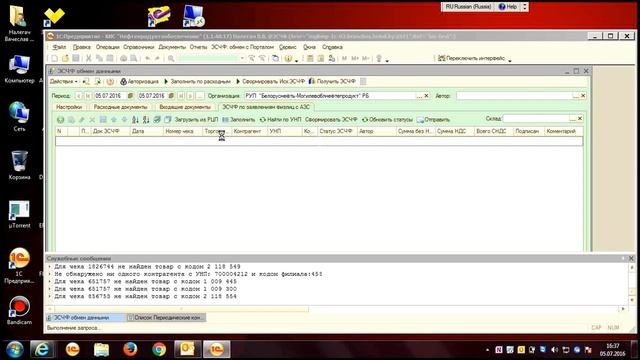Viewport: 640px width, 360px height.
Task: Open period selection ellipsis button
Action: (x=200, y=96)
